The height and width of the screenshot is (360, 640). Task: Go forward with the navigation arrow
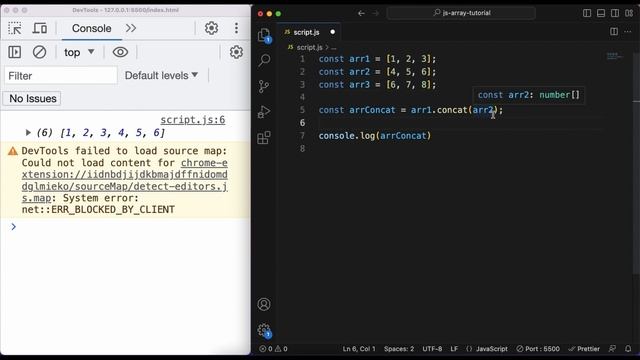coord(376,13)
